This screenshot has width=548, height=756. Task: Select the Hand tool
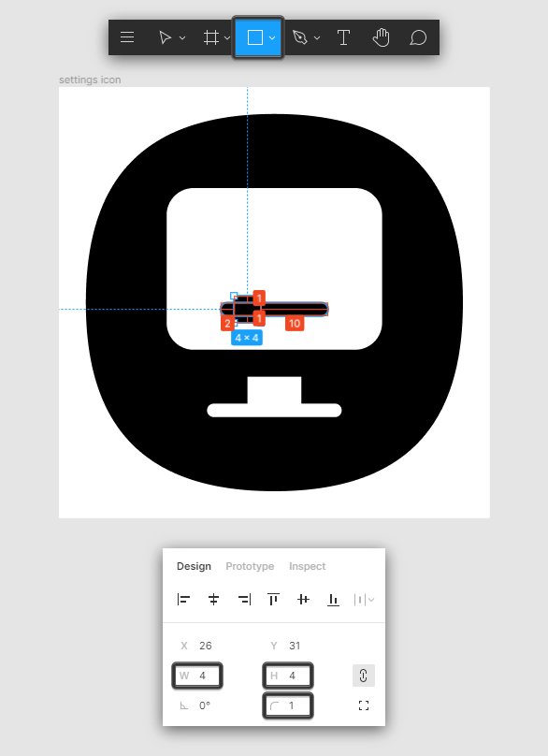[381, 37]
